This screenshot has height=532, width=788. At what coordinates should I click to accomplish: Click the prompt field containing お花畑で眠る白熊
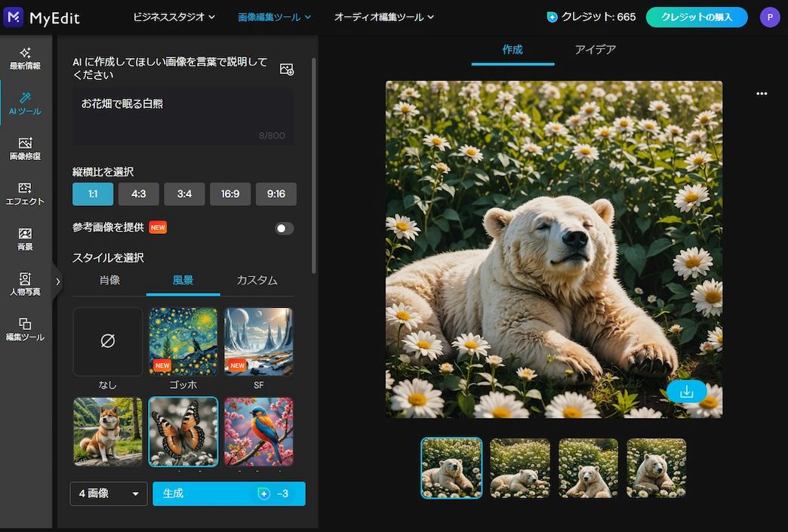(183, 117)
